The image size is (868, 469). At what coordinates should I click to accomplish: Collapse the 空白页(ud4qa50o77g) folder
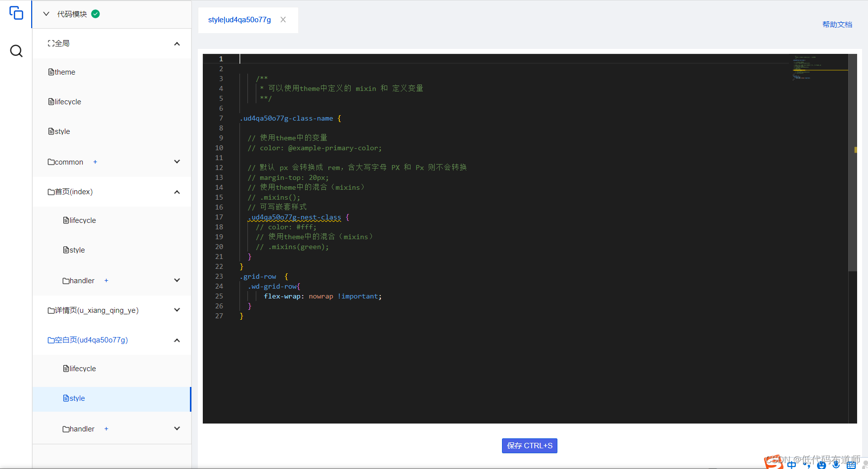[177, 341]
